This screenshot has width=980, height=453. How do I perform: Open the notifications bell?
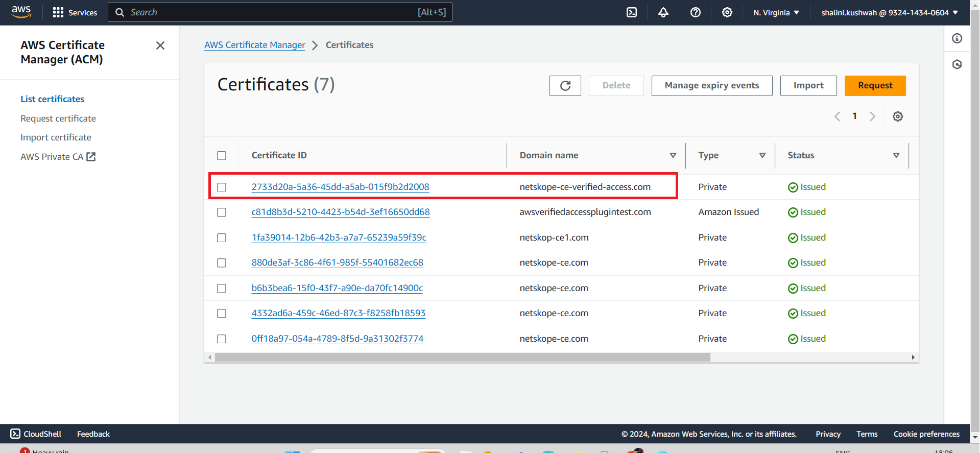[x=663, y=12]
